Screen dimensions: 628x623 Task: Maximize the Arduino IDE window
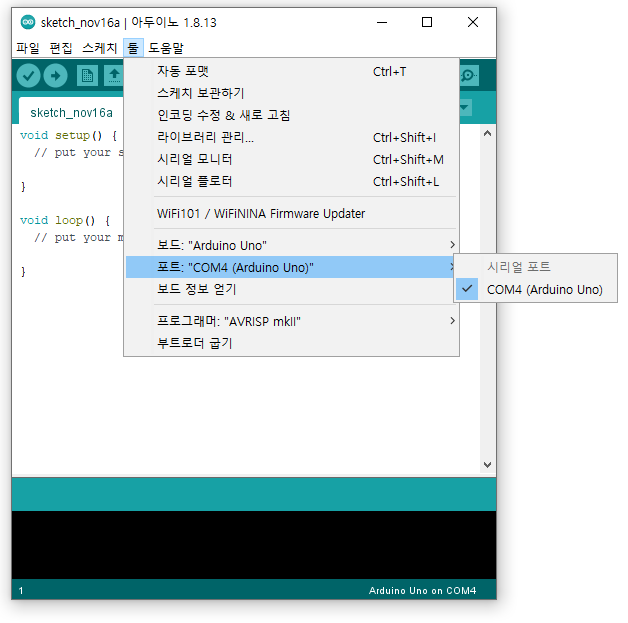coord(427,22)
